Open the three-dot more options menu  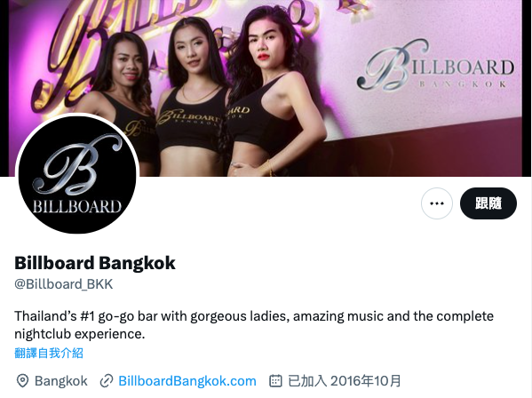[x=437, y=203]
